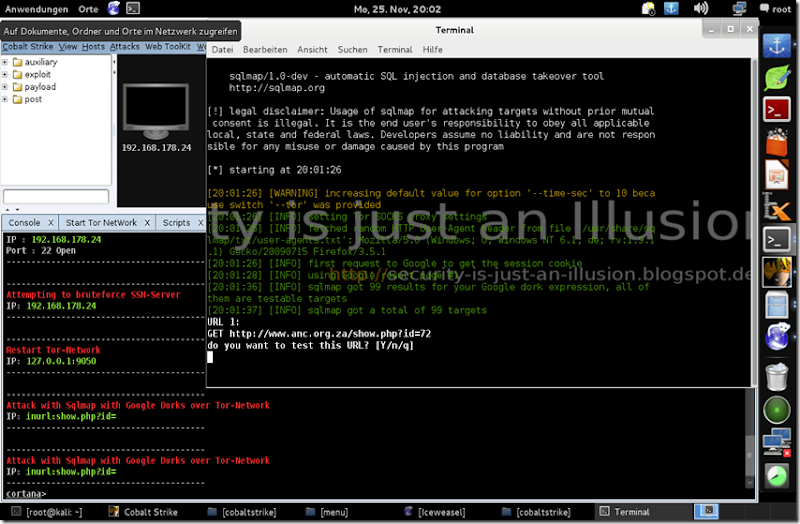Select the payload tree folder
Image resolution: width=800 pixels, height=524 pixels.
[x=34, y=87]
